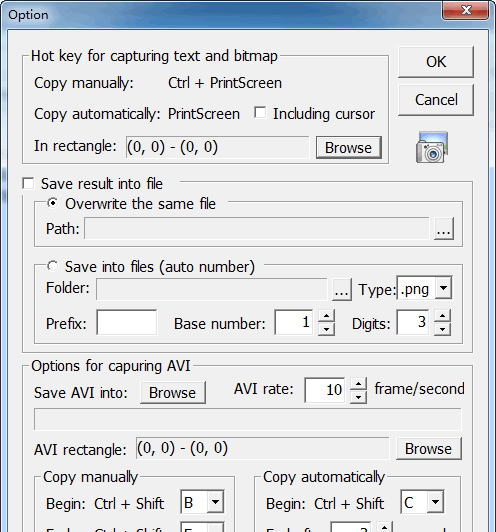Increase AVI rate with up arrow
This screenshot has width=496, height=532.
click(x=358, y=383)
